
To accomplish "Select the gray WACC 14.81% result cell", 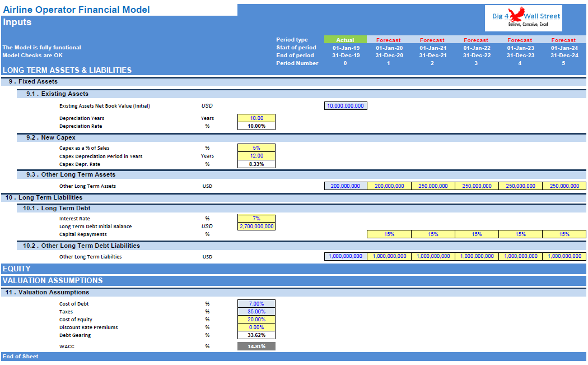I will pyautogui.click(x=256, y=346).
